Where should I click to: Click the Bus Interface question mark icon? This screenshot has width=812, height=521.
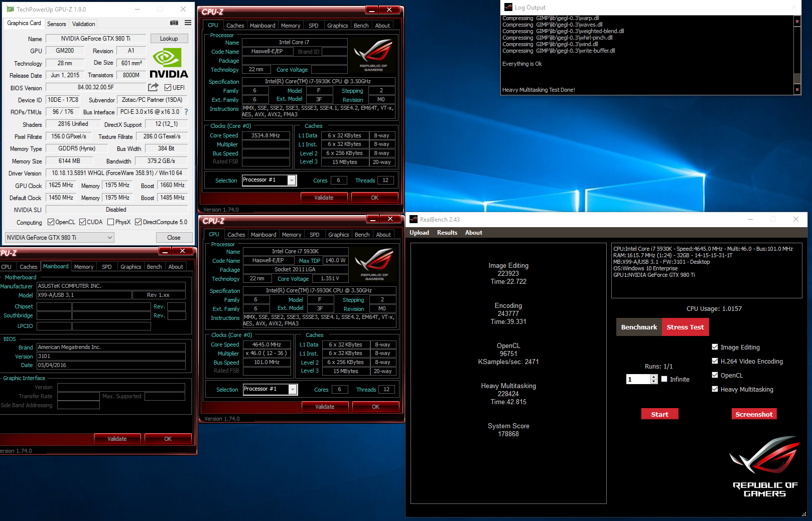tap(186, 112)
